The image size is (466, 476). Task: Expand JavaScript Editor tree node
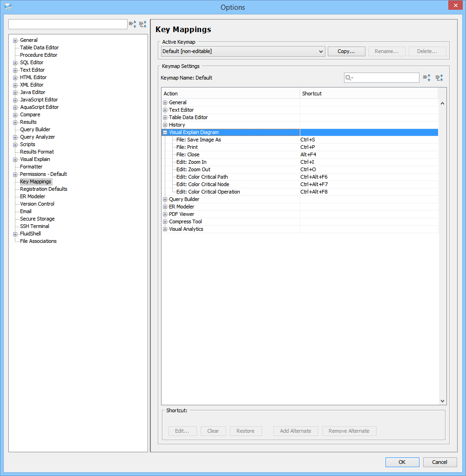[x=15, y=100]
